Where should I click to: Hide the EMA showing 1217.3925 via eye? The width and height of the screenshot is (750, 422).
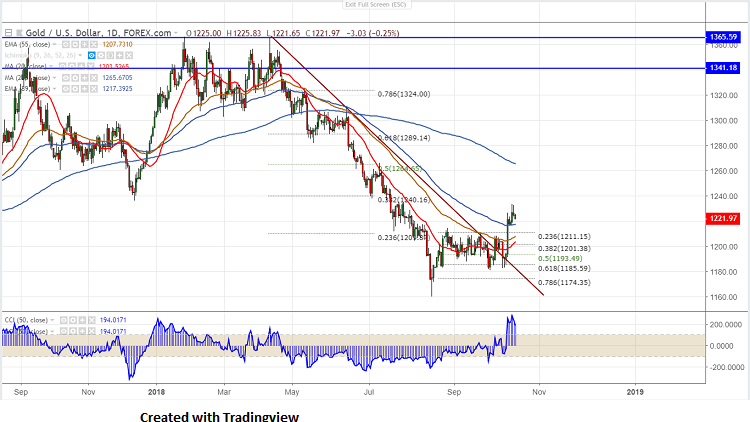66,89
